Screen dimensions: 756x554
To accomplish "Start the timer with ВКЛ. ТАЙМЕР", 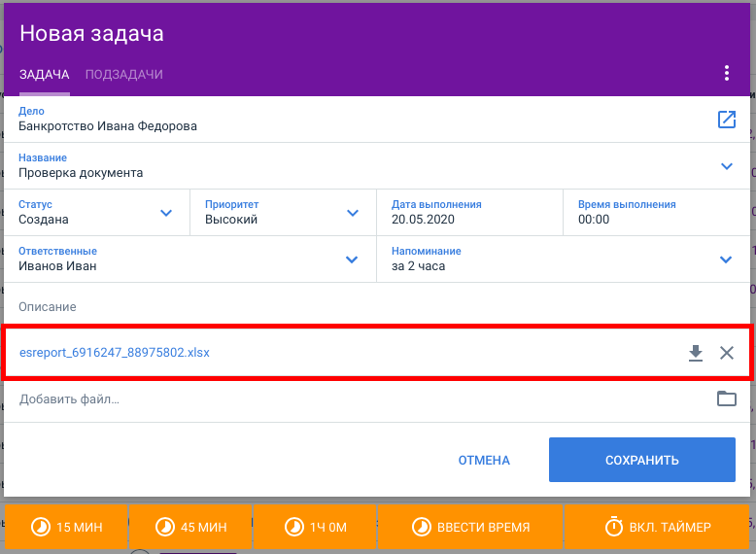I will tap(657, 527).
